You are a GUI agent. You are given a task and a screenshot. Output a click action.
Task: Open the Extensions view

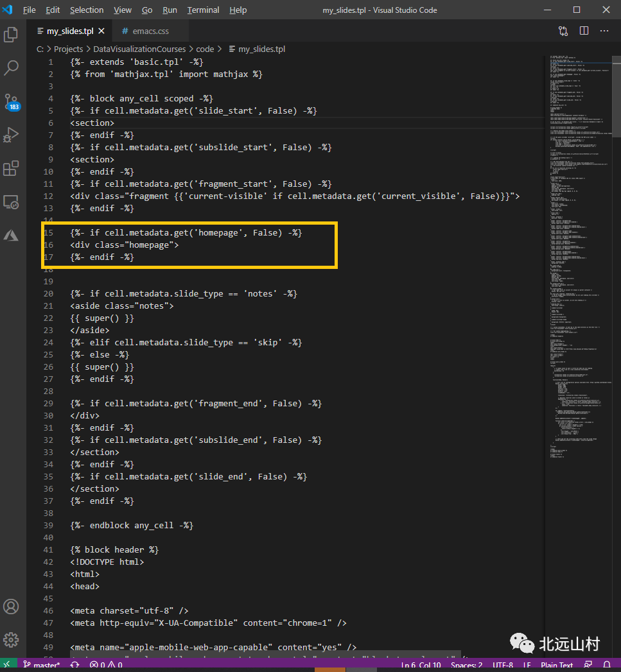pos(11,168)
